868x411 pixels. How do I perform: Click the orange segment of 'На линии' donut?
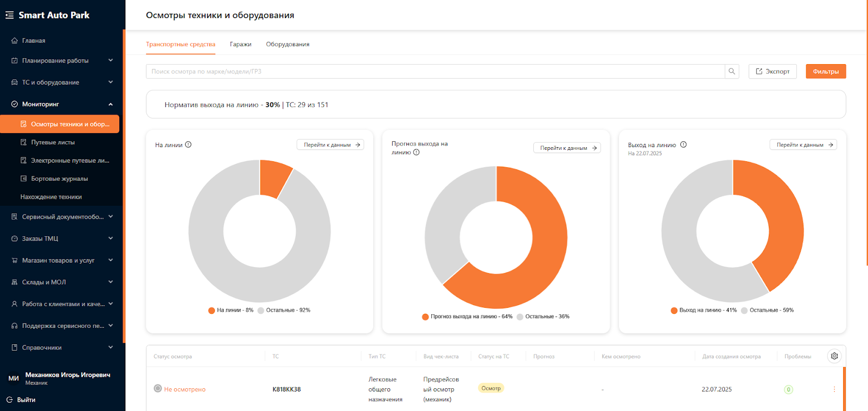(274, 176)
